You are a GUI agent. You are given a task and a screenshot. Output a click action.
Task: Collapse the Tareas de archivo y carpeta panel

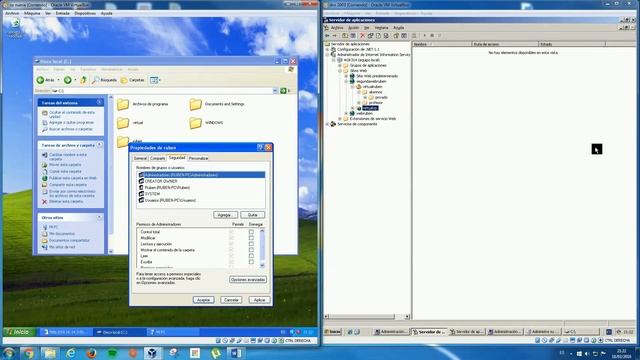click(x=99, y=145)
